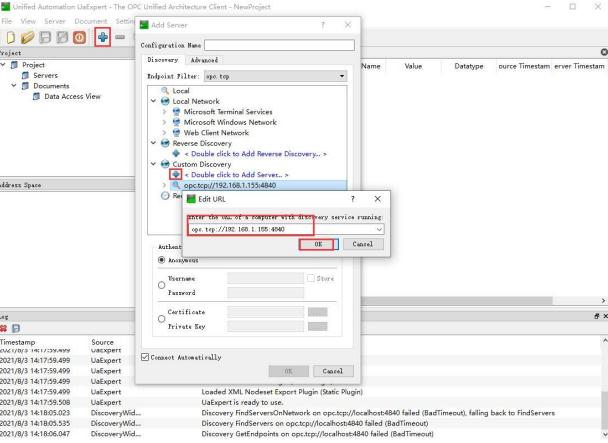The image size is (608, 443).
Task: Click the Local Network globe icon
Action: tap(165, 101)
